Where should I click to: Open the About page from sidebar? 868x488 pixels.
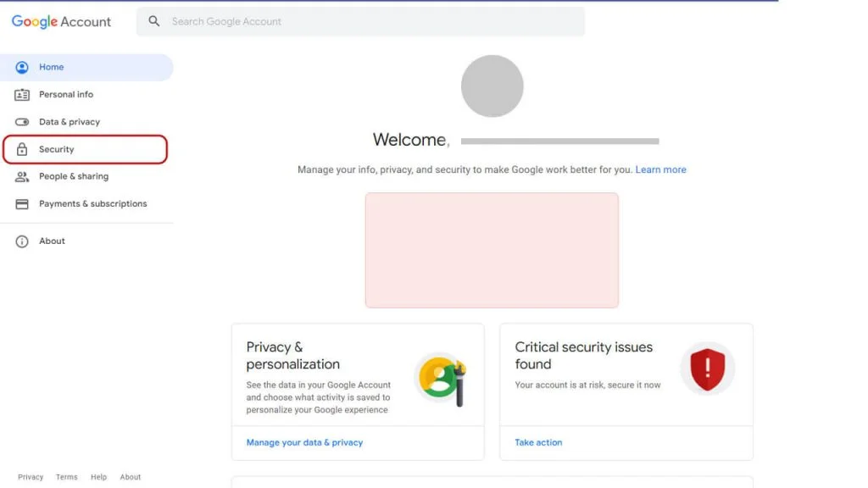(86, 241)
